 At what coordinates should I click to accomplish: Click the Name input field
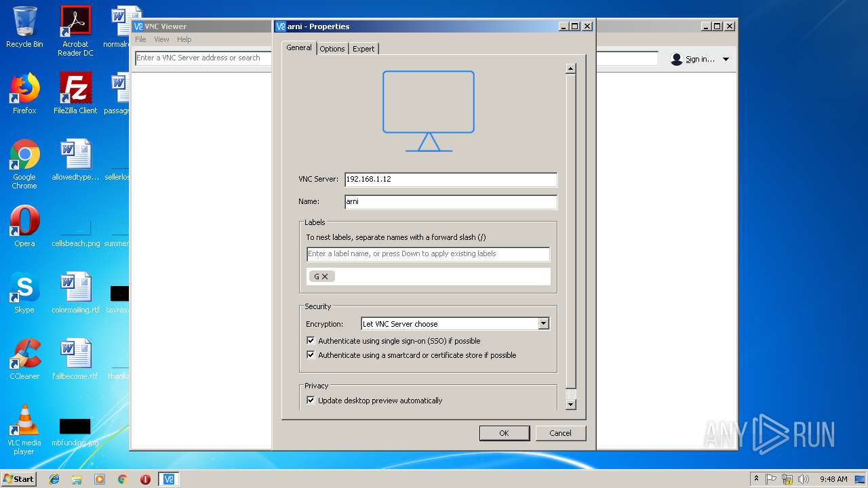click(x=451, y=202)
